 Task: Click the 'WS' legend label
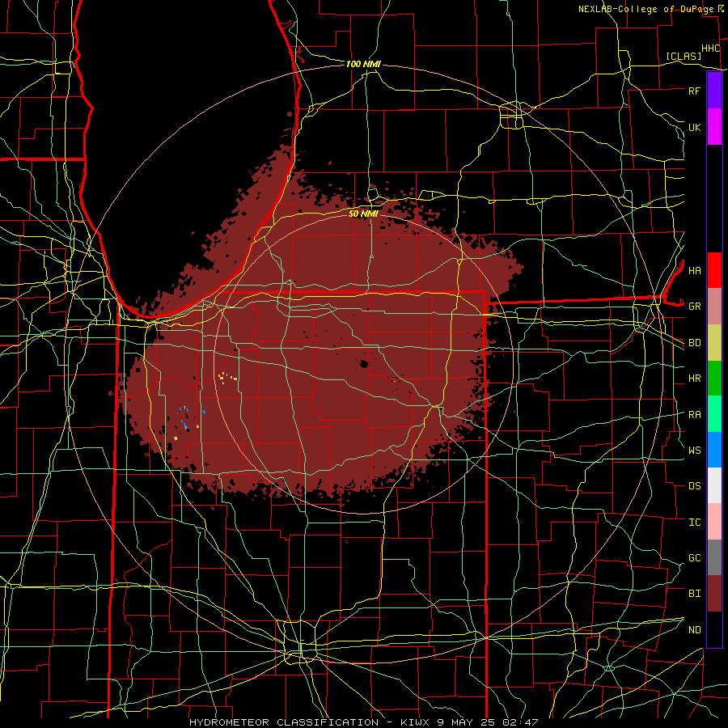point(694,451)
